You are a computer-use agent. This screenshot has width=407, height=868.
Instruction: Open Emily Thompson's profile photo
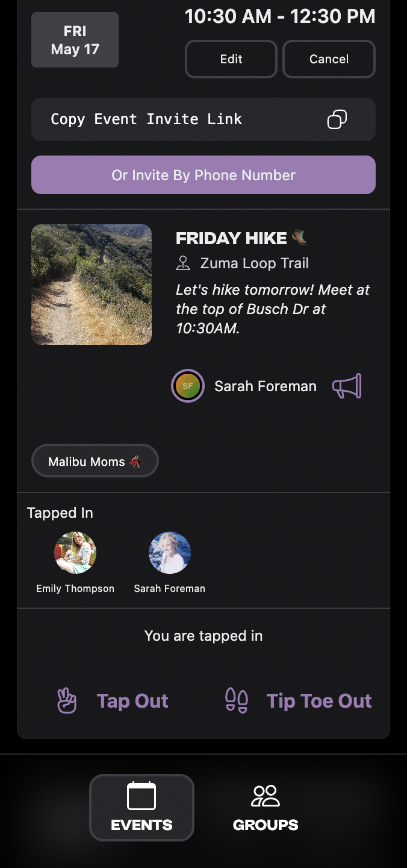pyautogui.click(x=75, y=553)
